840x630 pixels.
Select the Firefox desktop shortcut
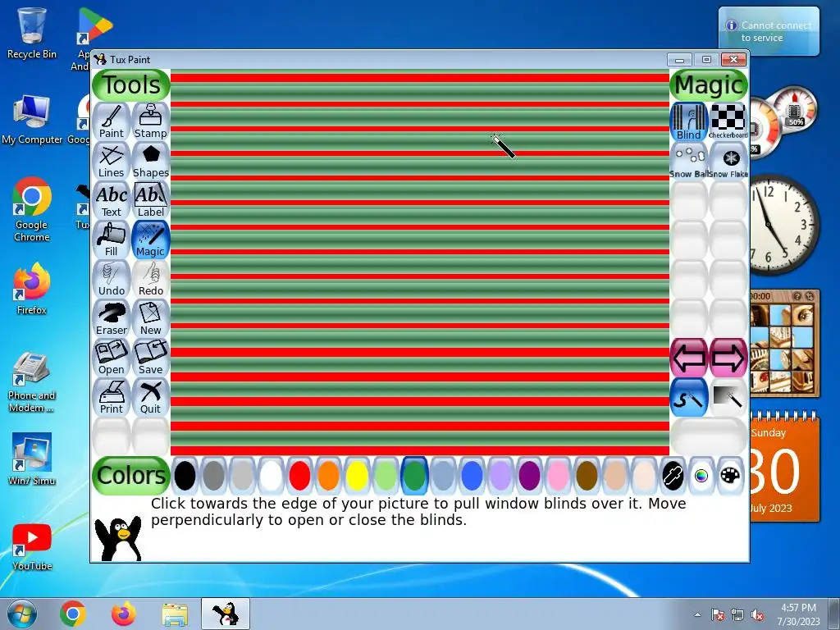pos(32,290)
